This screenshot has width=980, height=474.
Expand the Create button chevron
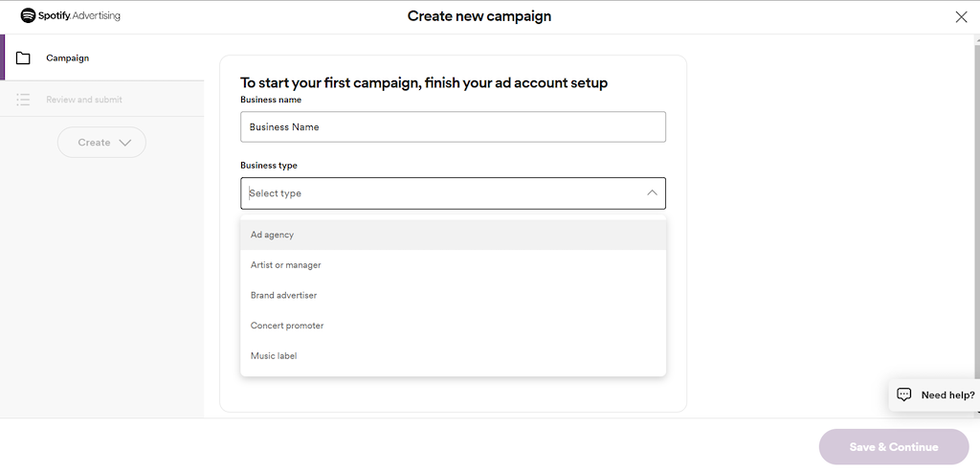tap(125, 143)
